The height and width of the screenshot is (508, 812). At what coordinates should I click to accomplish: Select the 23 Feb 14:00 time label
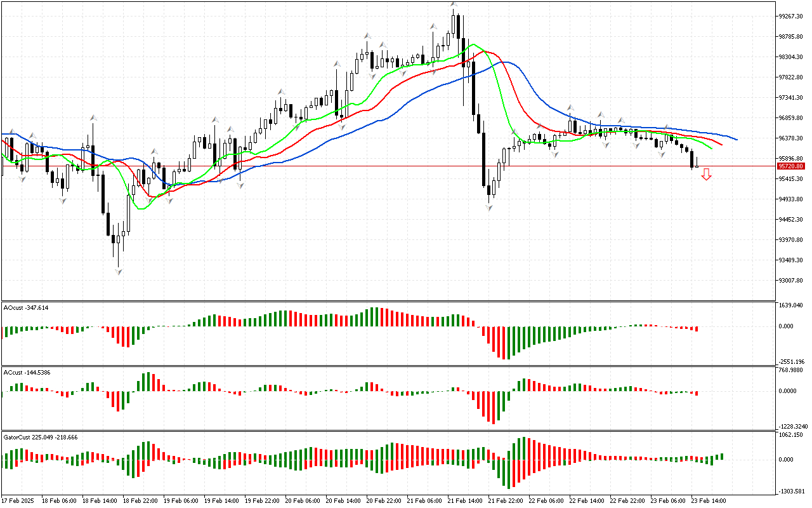click(709, 501)
